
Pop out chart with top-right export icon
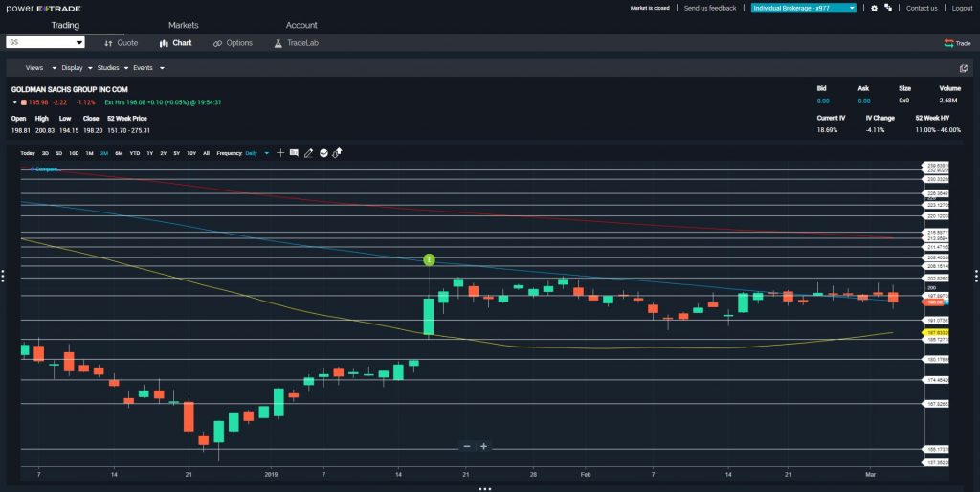[963, 68]
